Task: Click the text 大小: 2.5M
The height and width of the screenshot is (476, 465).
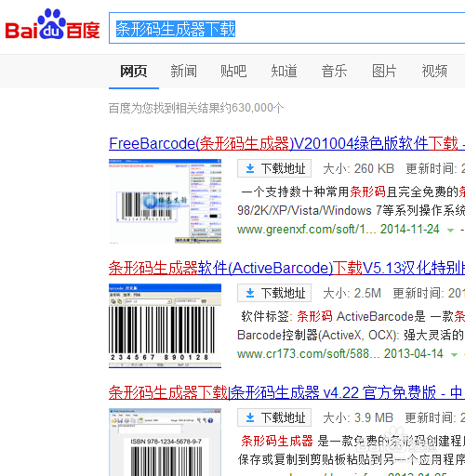Action: click(352, 294)
